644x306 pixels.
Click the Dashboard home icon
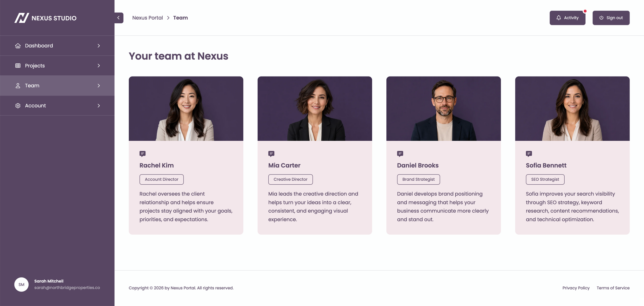pos(18,46)
